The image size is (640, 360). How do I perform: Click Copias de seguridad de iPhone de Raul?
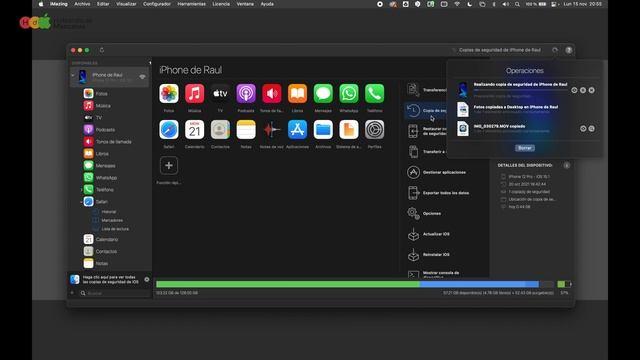500,50
